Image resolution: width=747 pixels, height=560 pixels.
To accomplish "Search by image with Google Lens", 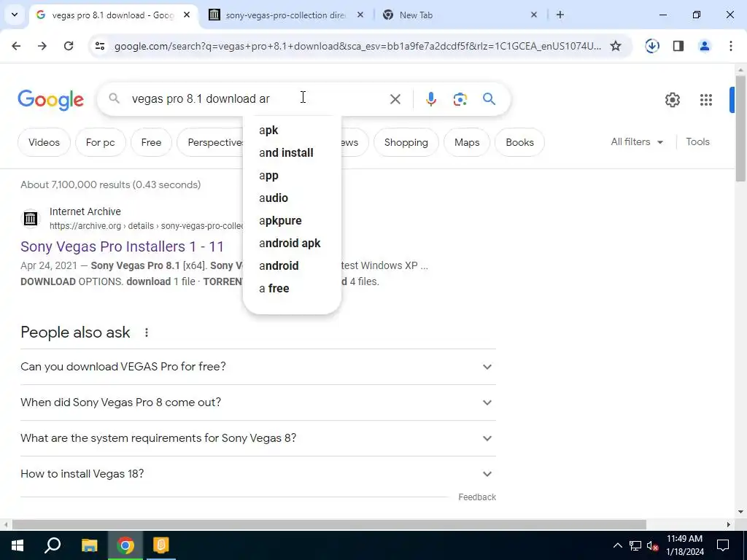I will click(460, 99).
